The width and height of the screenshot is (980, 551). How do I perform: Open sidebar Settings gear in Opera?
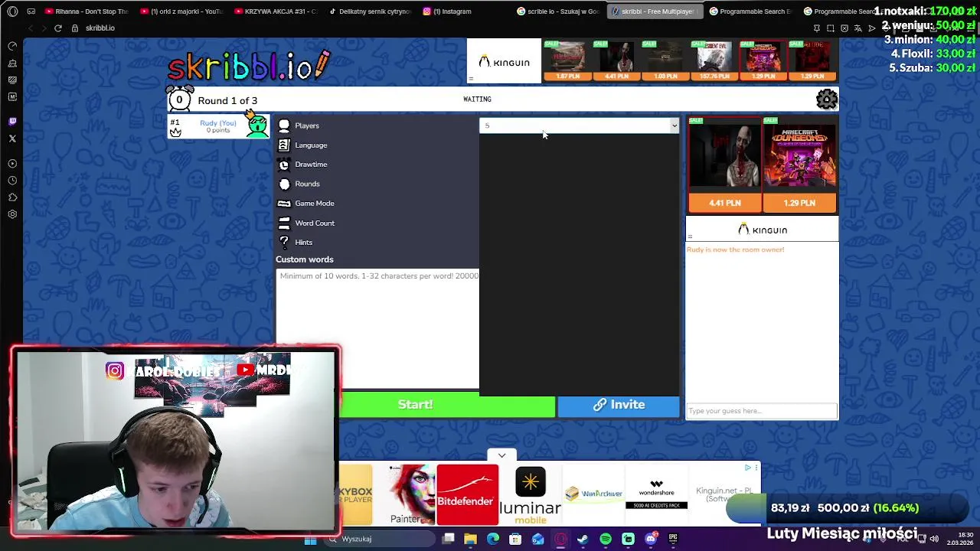pos(12,214)
